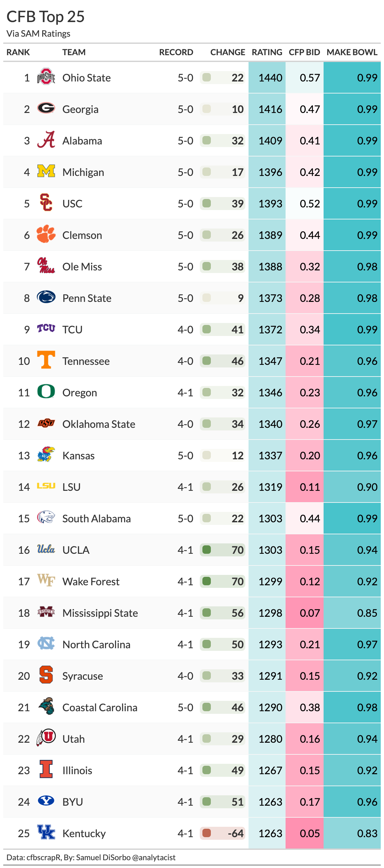Image resolution: width=384 pixels, height=868 pixels.
Task: Click the Clemson tiger paw logo
Action: [46, 234]
